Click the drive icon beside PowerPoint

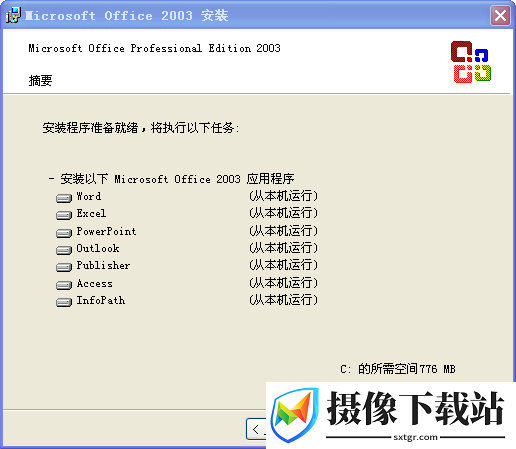[64, 233]
